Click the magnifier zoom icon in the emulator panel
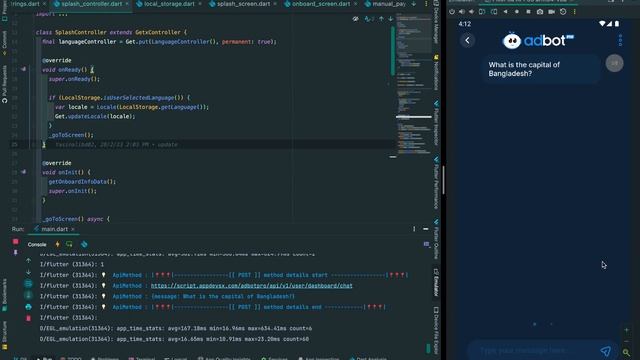The height and width of the screenshot is (360, 640). click(626, 352)
